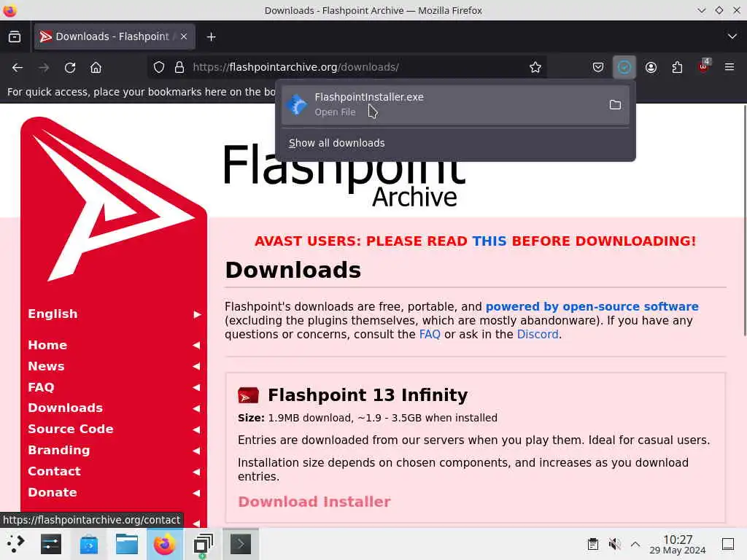
Task: Open the KDE application launcher
Action: coord(16,544)
